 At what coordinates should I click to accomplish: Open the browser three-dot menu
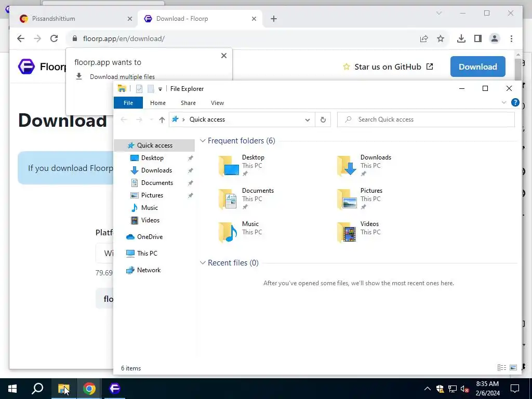pyautogui.click(x=511, y=38)
